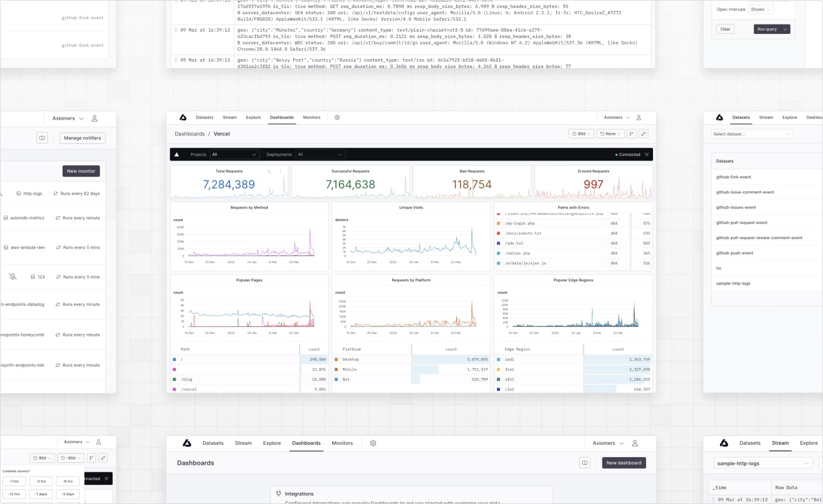Click the Axiom logo above the Select dataset field

click(719, 117)
